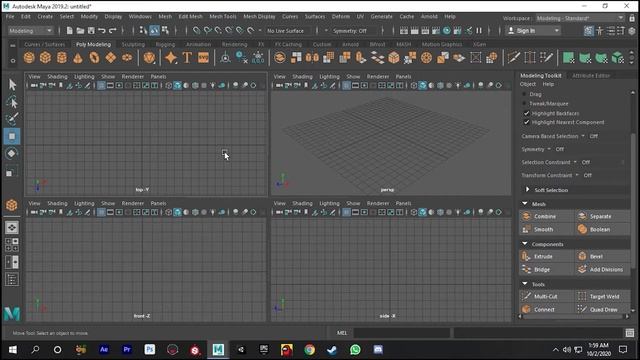Click the Modeling Toolkit vertical scrollbar

(x=633, y=200)
